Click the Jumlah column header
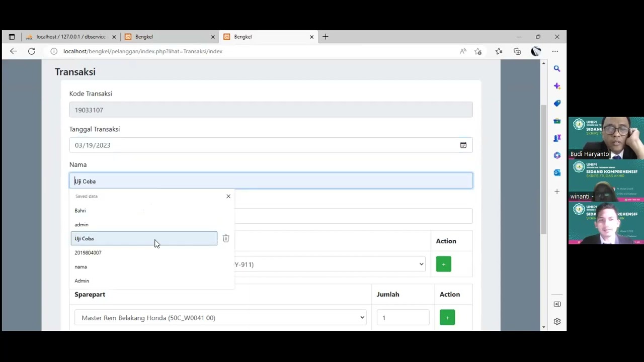The height and width of the screenshot is (362, 644). (x=388, y=295)
